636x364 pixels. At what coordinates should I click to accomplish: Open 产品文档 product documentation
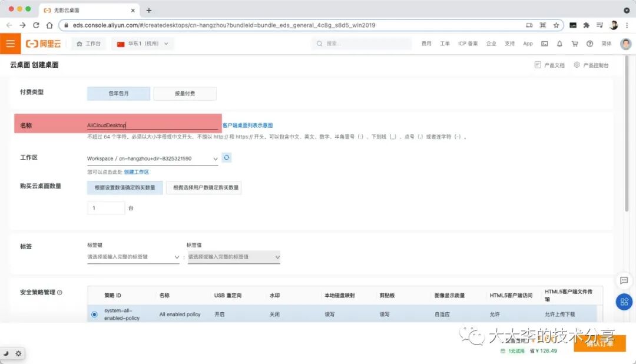(x=549, y=65)
